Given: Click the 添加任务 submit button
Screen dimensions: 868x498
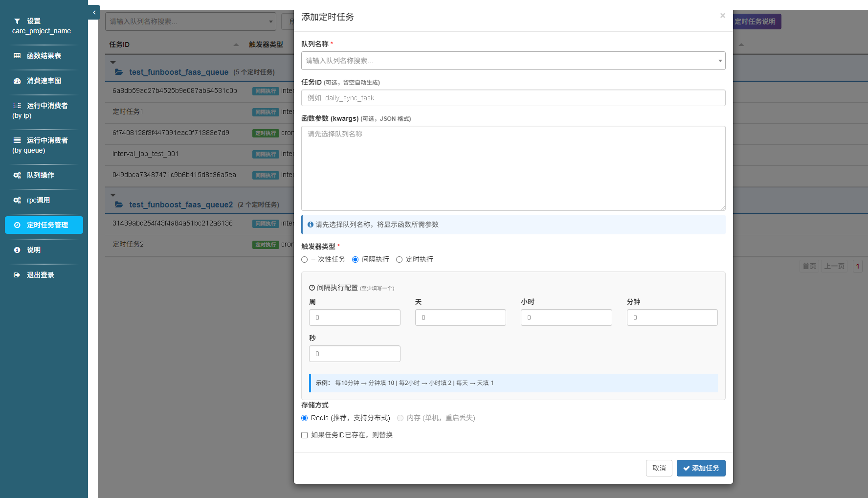Looking at the screenshot, I should (701, 468).
